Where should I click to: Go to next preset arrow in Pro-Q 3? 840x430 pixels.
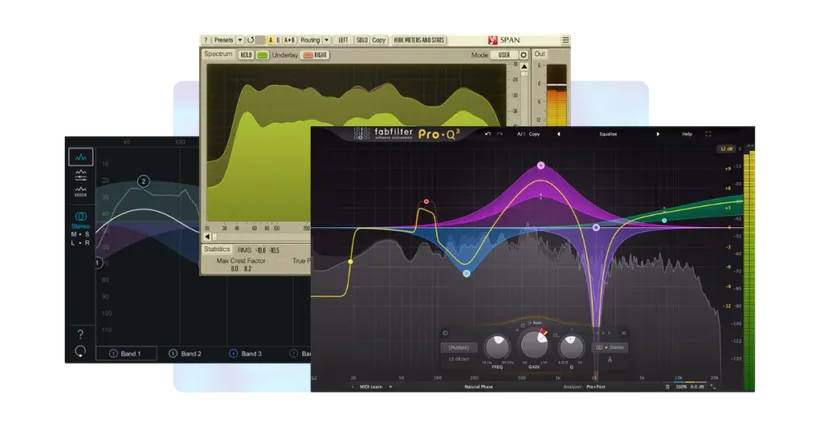[x=658, y=134]
